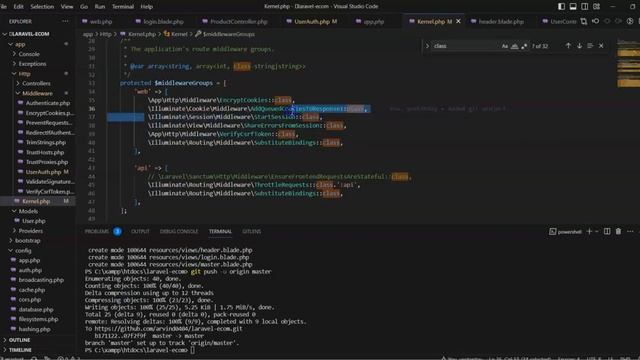Switch to web.php editor tab
The height and width of the screenshot is (360, 640).
tap(100, 21)
